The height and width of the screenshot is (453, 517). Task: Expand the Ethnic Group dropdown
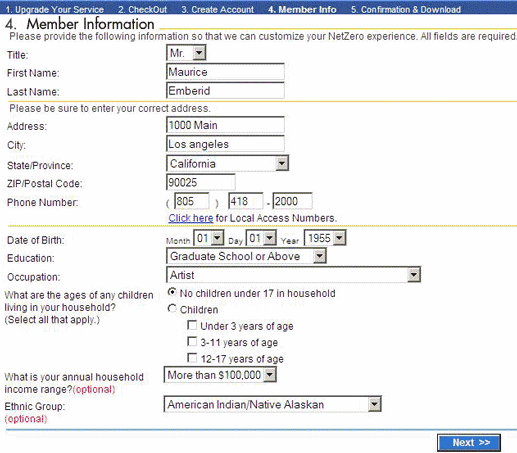pos(272,405)
